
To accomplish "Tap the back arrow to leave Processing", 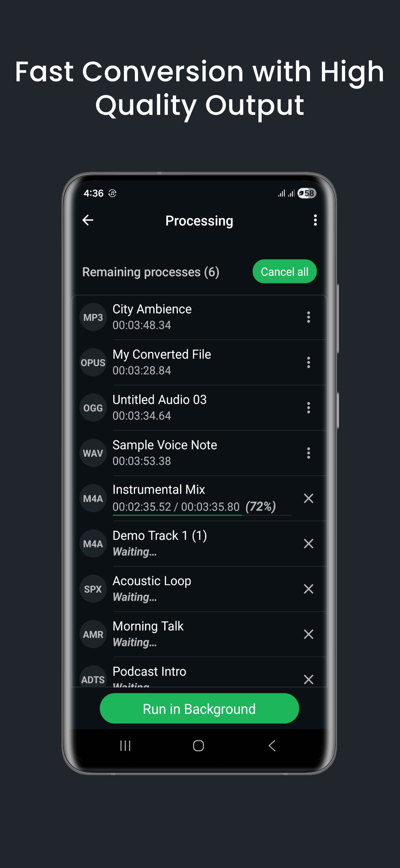I will (x=88, y=220).
